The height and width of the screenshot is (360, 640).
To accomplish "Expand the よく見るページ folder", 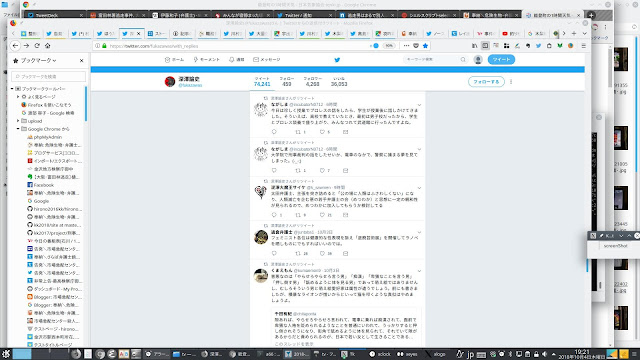I will click(x=18, y=97).
